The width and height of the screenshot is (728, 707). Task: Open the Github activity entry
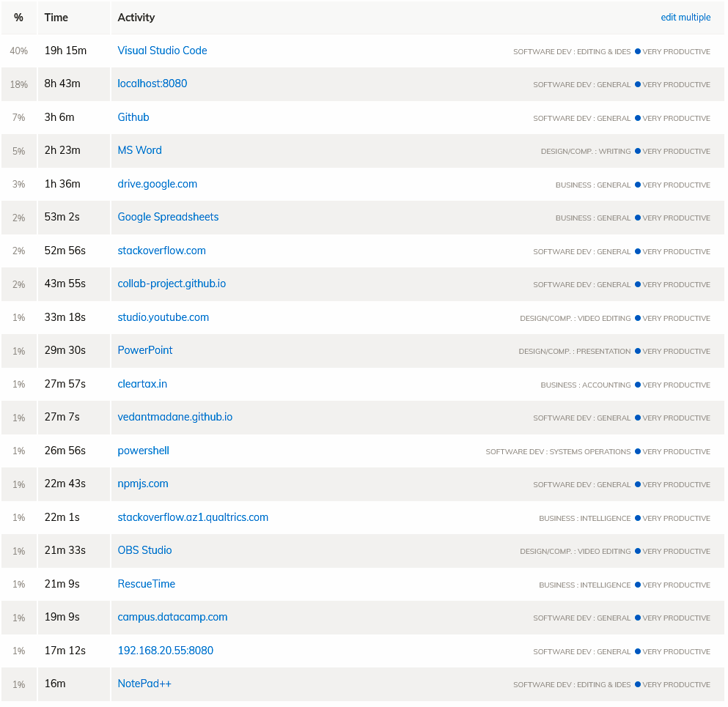pyautogui.click(x=133, y=117)
